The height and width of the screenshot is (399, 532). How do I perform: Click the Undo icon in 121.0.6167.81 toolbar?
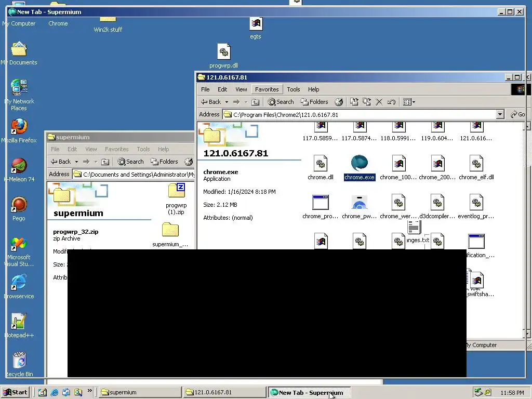tap(391, 102)
